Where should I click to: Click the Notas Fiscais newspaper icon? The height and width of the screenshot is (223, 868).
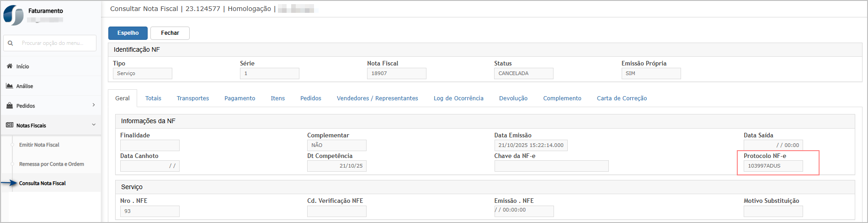tap(10, 125)
